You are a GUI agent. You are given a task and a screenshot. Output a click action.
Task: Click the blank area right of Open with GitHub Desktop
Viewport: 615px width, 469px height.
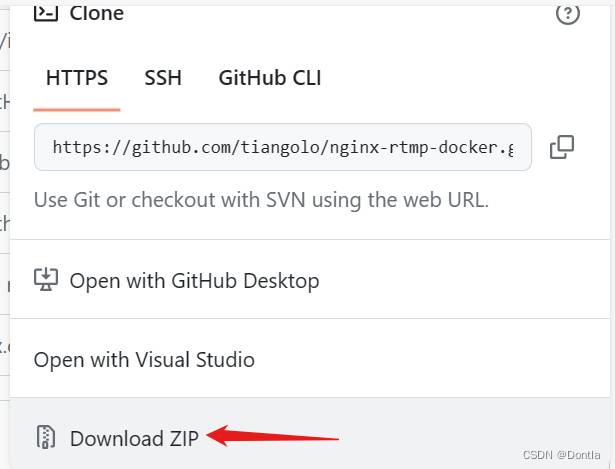(x=463, y=280)
